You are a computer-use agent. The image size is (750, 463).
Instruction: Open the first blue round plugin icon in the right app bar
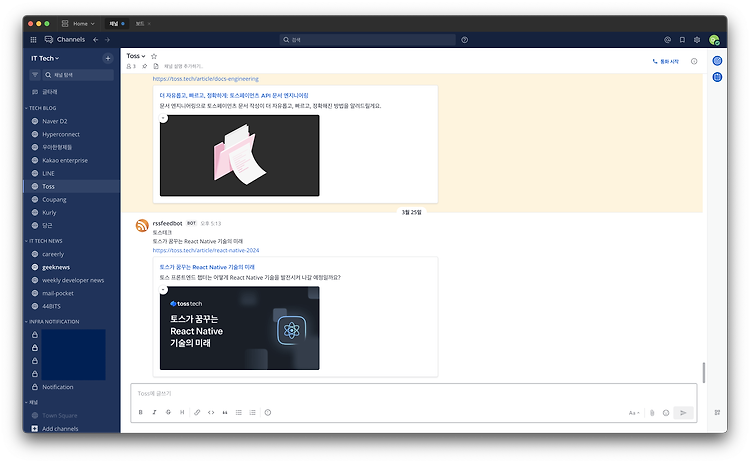[717, 61]
